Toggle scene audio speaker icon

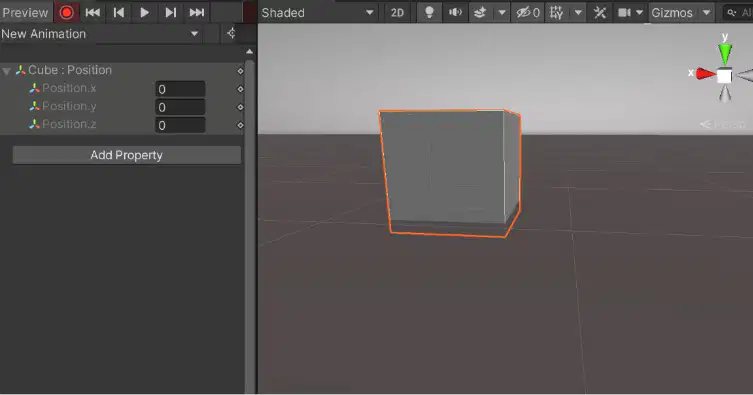[455, 12]
